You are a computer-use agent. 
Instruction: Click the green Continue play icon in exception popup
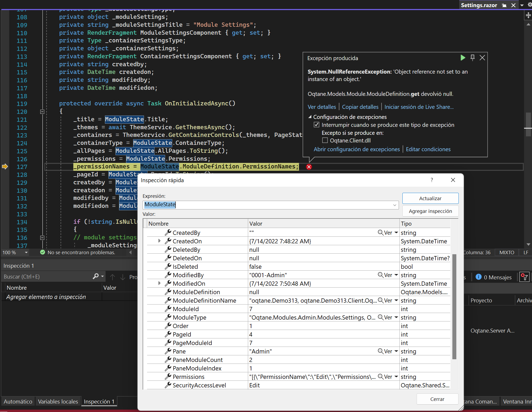pos(463,58)
